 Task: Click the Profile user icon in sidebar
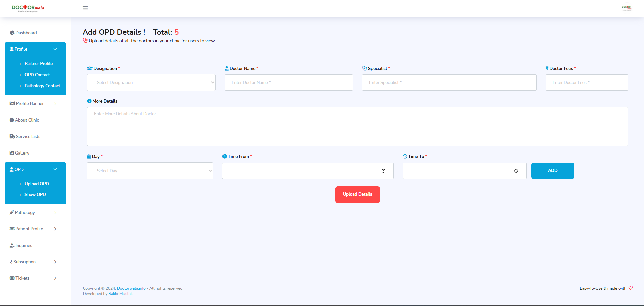coord(12,49)
